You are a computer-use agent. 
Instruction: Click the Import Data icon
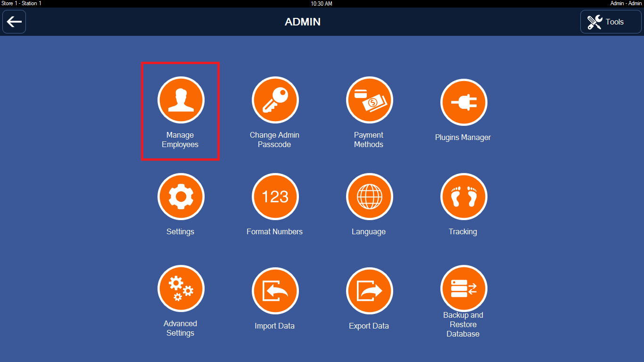point(275,291)
